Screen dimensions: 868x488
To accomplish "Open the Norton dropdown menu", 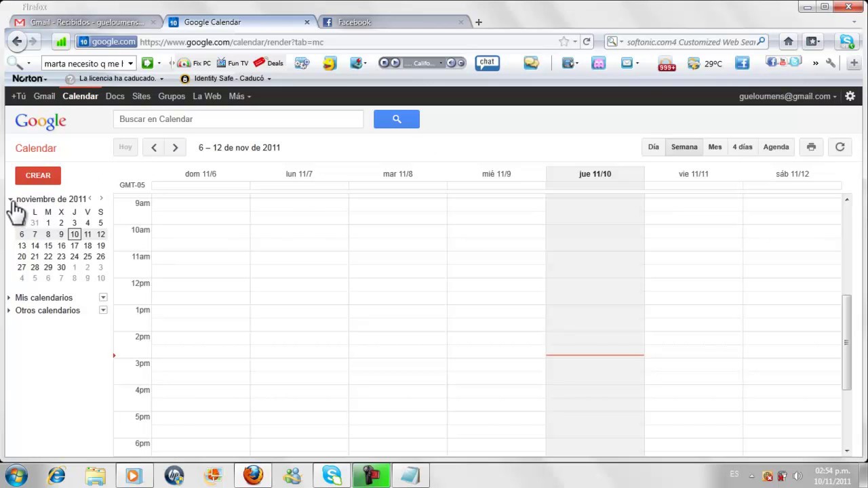I will 29,79.
